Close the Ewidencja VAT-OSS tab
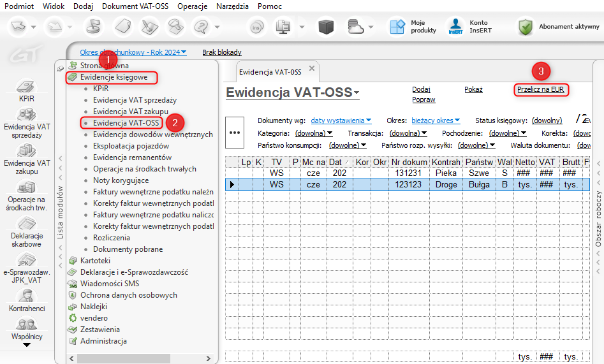 click(x=312, y=68)
